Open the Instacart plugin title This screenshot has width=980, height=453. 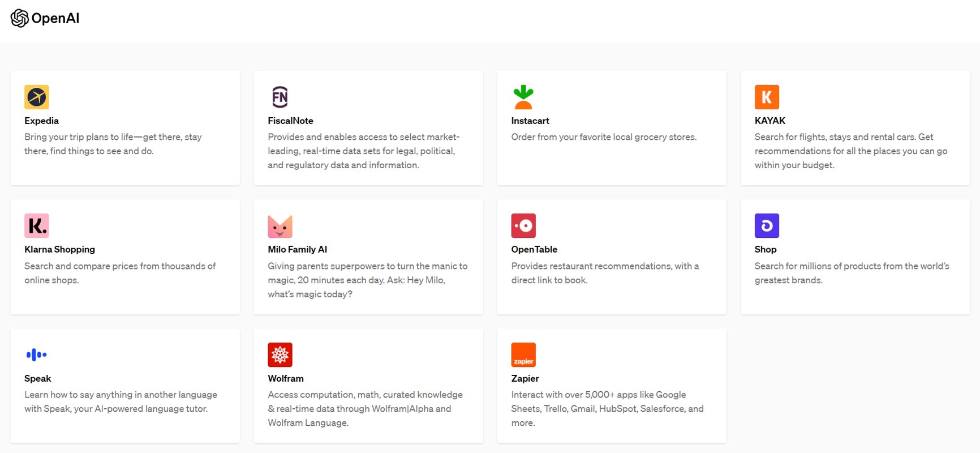[x=530, y=121]
